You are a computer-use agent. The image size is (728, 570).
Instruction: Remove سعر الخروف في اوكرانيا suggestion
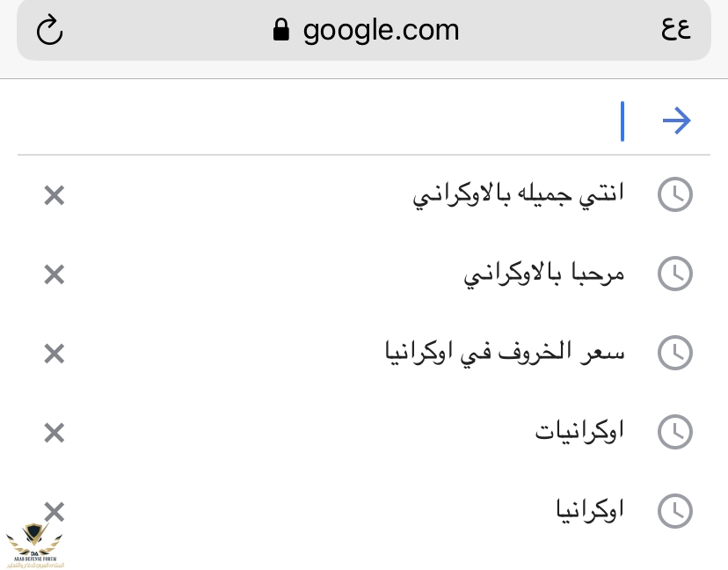55,354
